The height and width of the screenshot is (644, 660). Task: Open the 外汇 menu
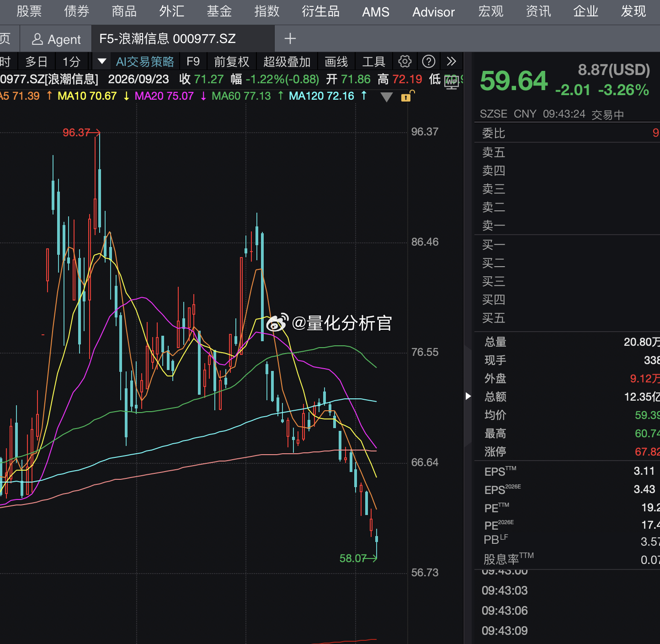(172, 11)
